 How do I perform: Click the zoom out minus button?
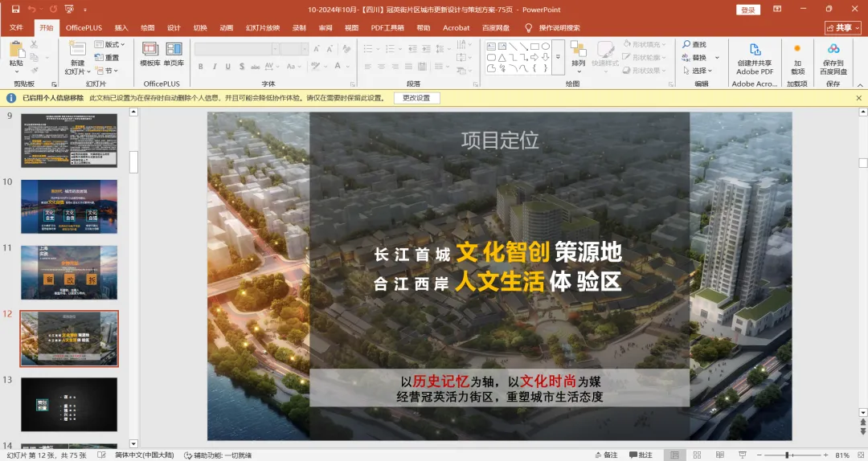point(759,455)
